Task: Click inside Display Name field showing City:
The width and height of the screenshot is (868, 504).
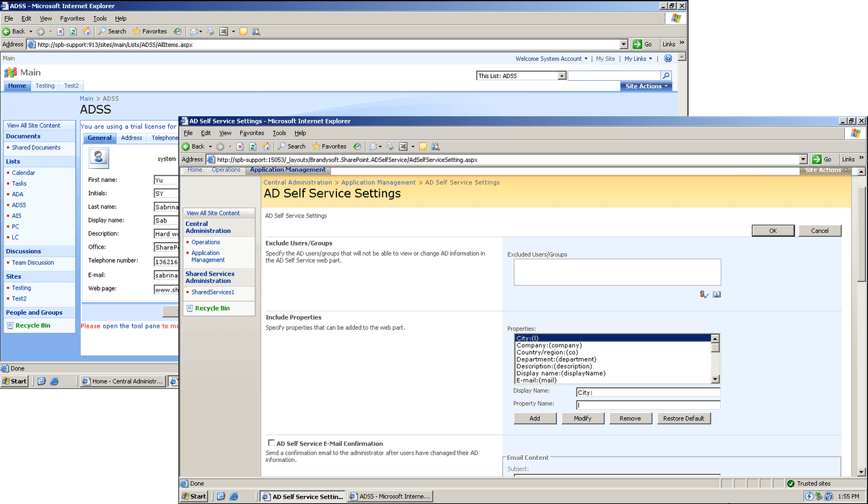Action: tap(648, 392)
